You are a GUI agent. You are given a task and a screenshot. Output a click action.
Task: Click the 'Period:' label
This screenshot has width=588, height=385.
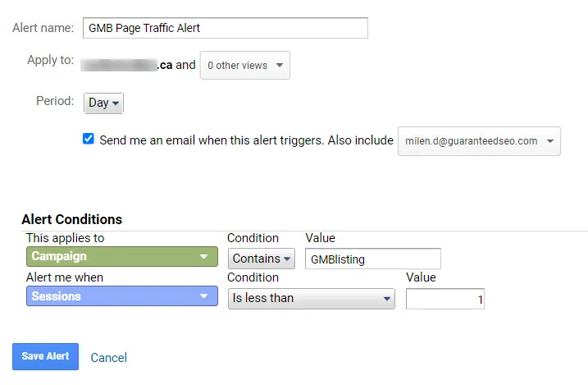click(57, 100)
